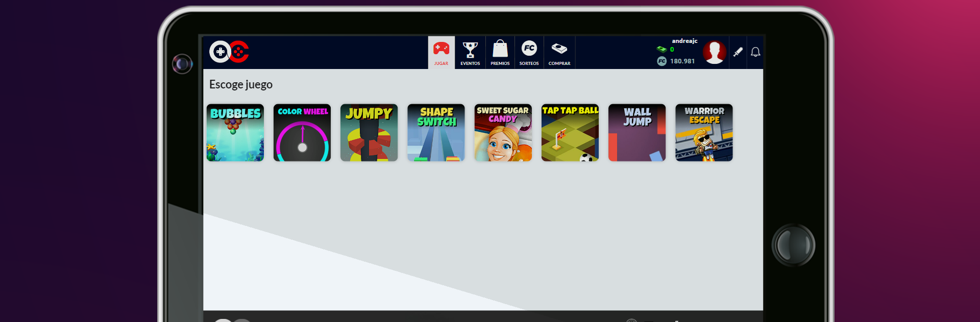Click the FC coins balance 180.981
Viewport: 980px width, 322px height.
(x=682, y=61)
